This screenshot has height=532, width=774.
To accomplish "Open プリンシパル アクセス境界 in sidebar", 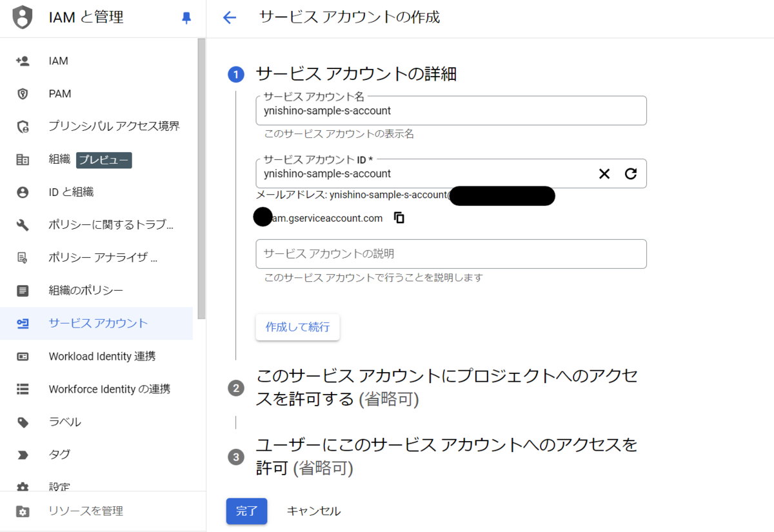I will [97, 126].
